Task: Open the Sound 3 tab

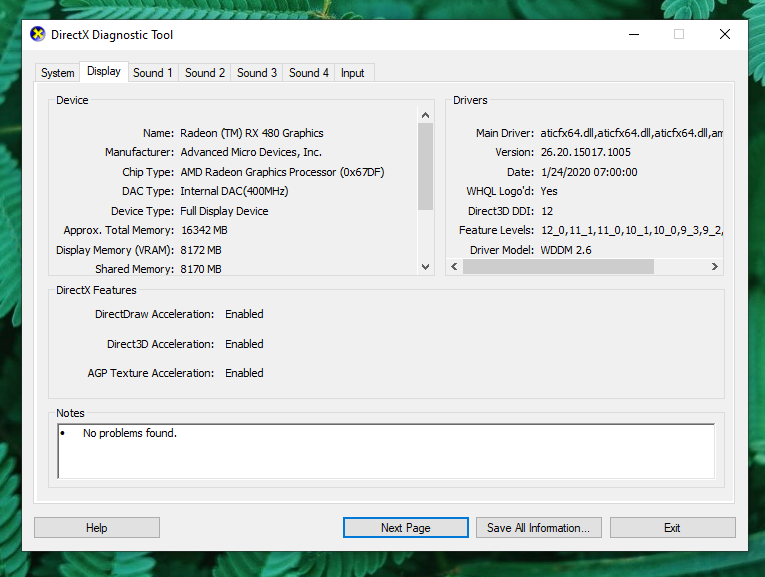Action: point(257,73)
